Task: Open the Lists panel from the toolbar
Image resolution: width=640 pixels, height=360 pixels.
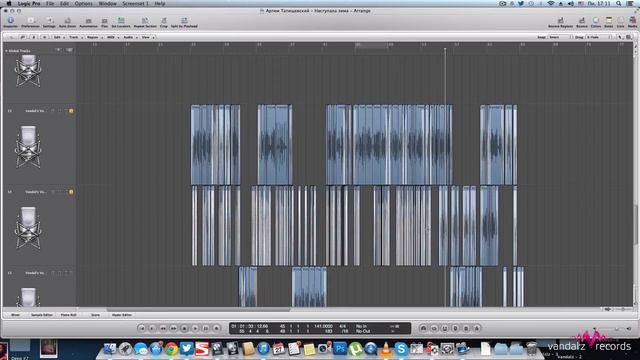Action: click(620, 22)
